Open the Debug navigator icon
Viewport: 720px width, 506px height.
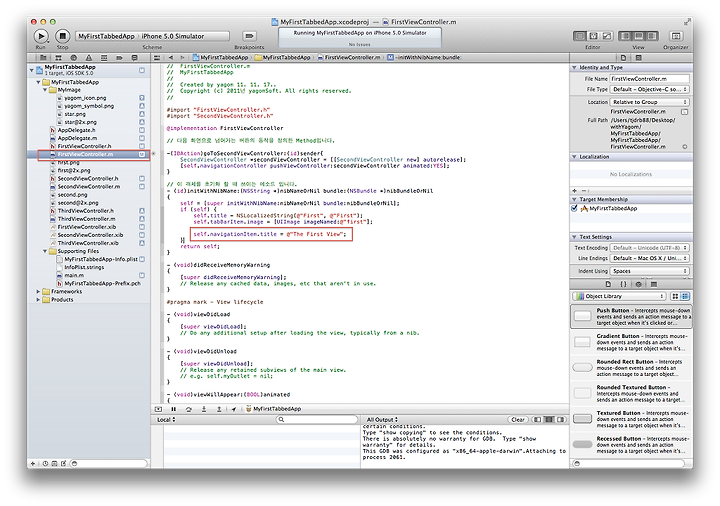[x=104, y=58]
